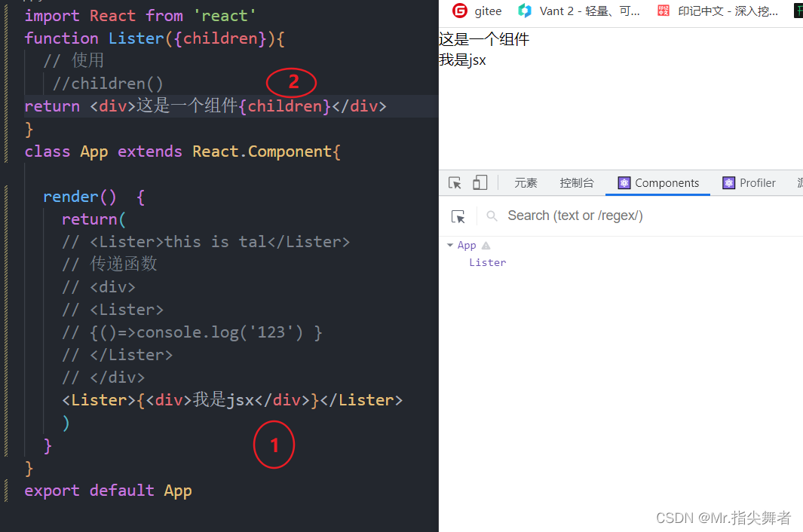Click the React logo on the Components tab

624,182
